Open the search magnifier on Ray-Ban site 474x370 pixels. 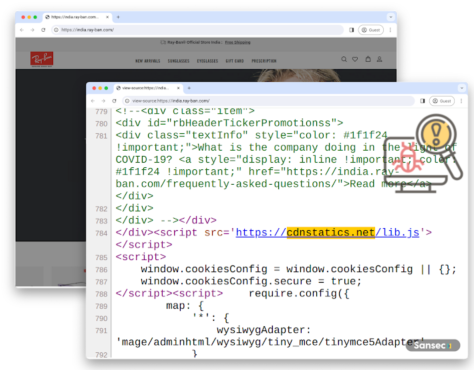(x=344, y=59)
